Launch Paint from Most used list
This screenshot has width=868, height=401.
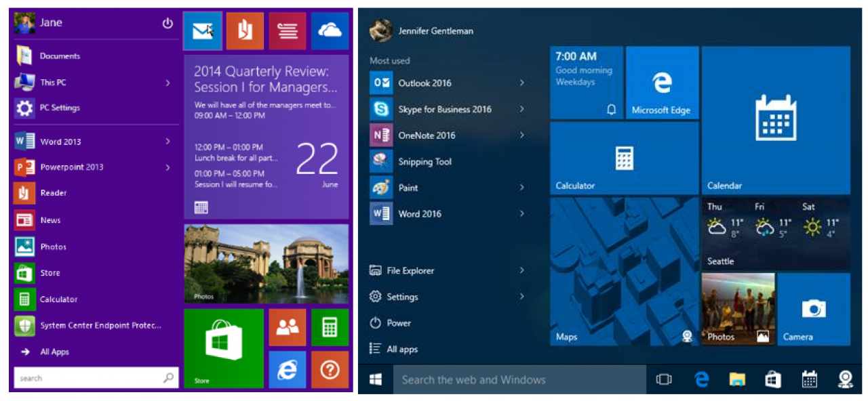pyautogui.click(x=449, y=188)
